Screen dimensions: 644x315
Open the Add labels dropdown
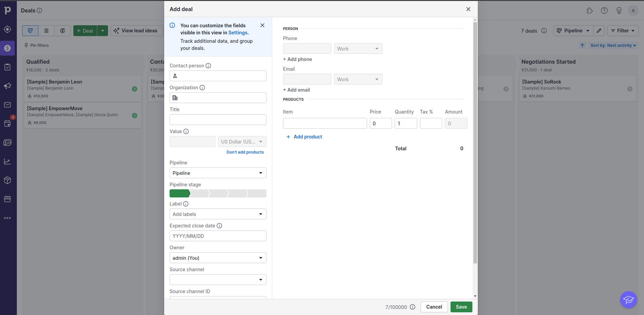click(218, 214)
